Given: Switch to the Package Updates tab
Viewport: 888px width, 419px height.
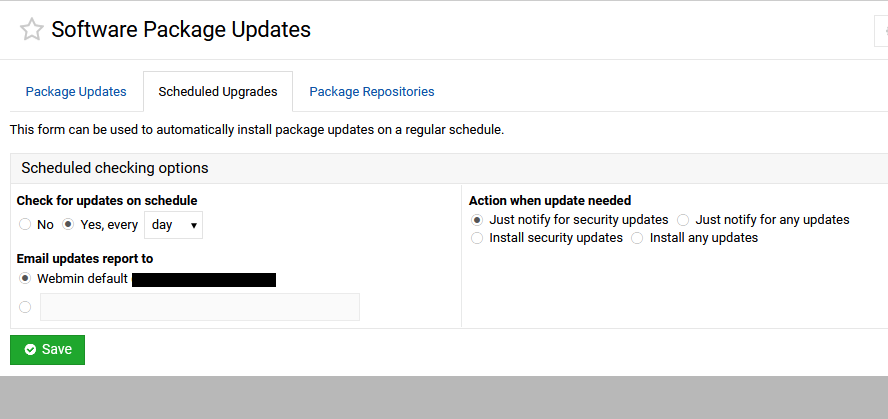Looking at the screenshot, I should pyautogui.click(x=76, y=92).
